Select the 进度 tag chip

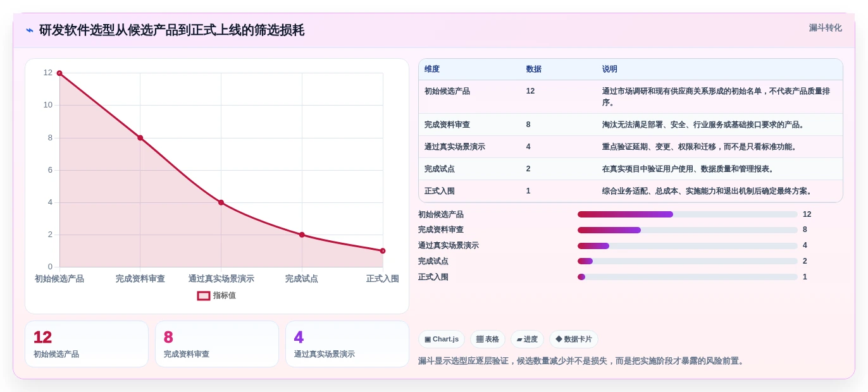tap(527, 340)
